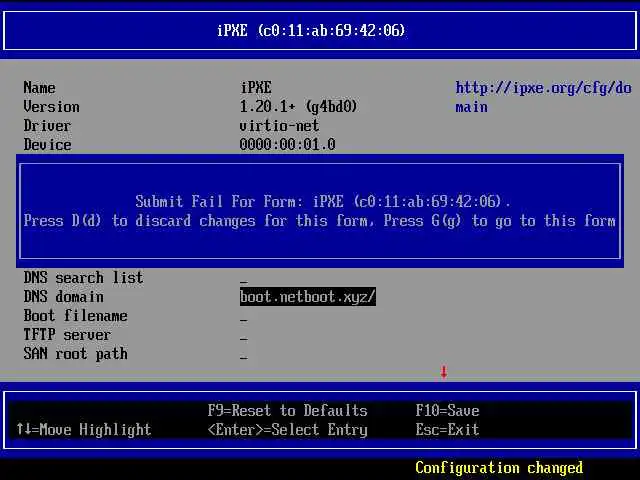Click the Driver label

pos(47,126)
